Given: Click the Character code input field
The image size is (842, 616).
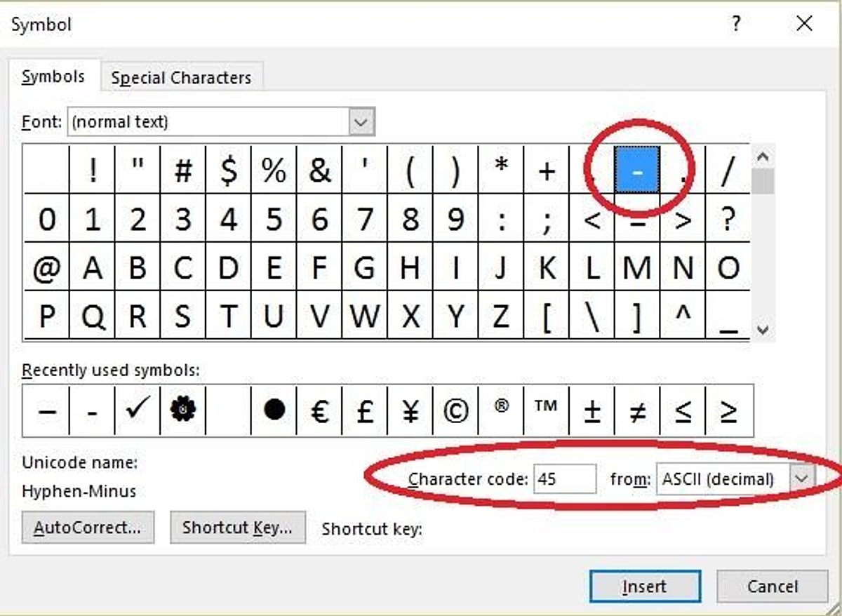Looking at the screenshot, I should (564, 480).
